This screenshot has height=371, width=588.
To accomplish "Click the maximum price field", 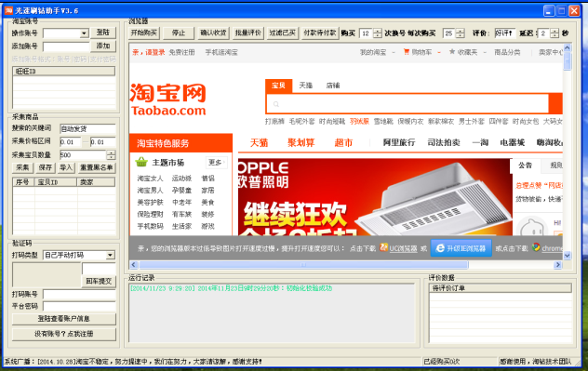I will point(102,142).
